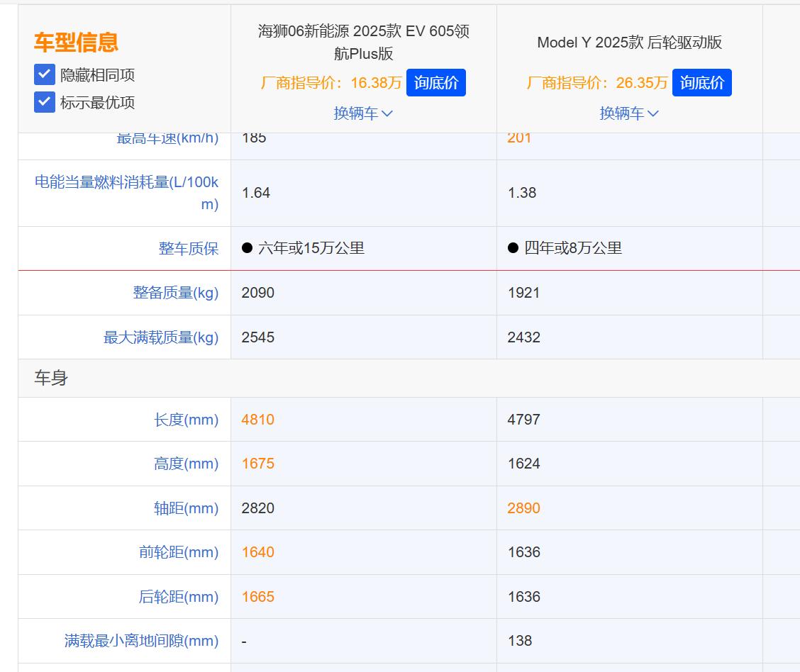This screenshot has height=672, width=800.
Task: Click the 询底价 button for 海狮06新能源
Action: tap(436, 82)
